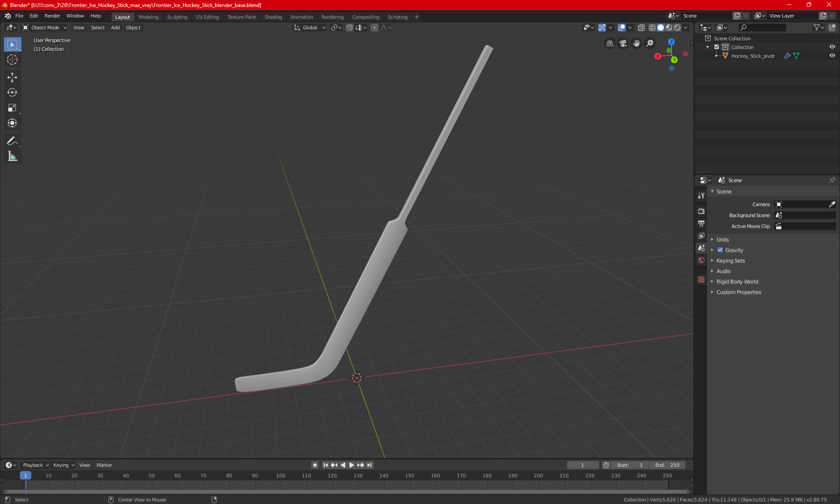This screenshot has height=504, width=840.
Task: Select the Select Box tool
Action: (12, 45)
